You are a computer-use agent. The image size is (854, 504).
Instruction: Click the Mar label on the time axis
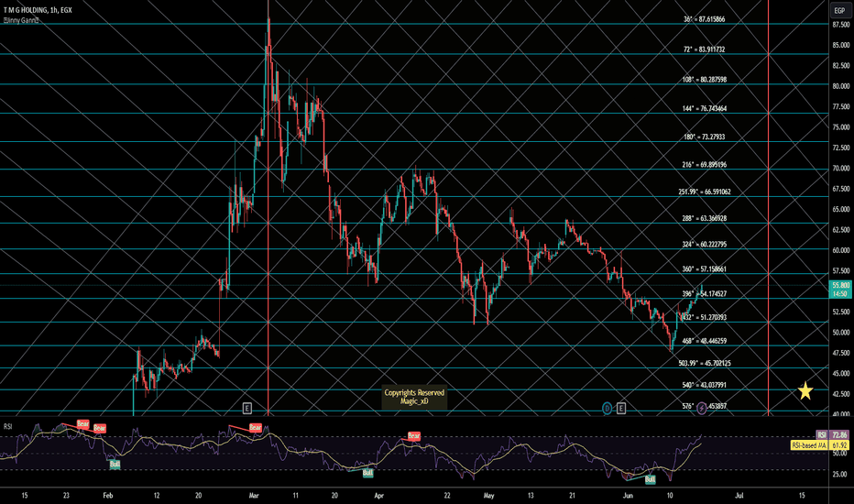(x=254, y=496)
